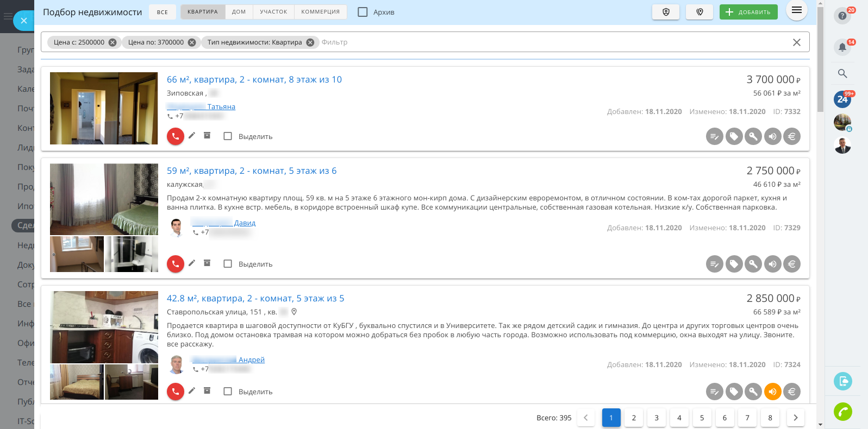The height and width of the screenshot is (429, 868).
Task: Edit the 42.8 м² listing with the pencil icon
Action: pos(192,390)
